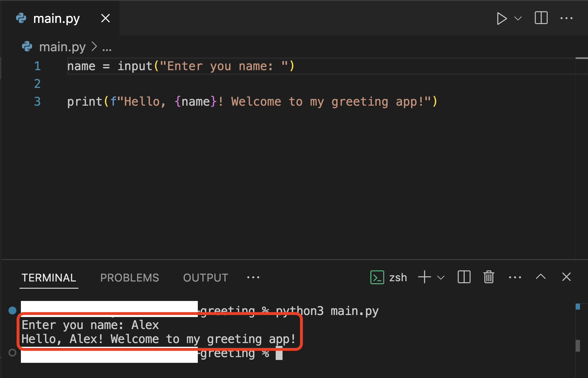Toggle terminal panel maximize chevron
The height and width of the screenshot is (378, 588).
click(x=542, y=276)
